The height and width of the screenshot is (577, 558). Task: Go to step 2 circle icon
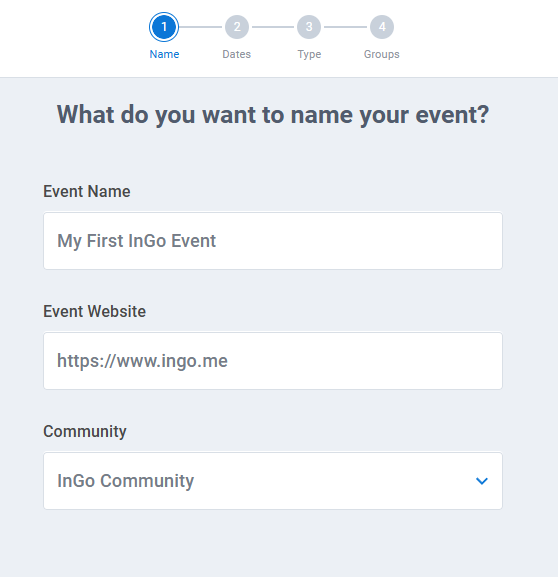click(x=237, y=27)
